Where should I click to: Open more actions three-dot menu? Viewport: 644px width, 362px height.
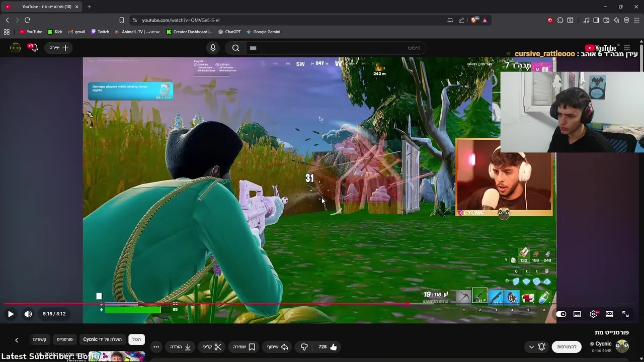(156, 347)
